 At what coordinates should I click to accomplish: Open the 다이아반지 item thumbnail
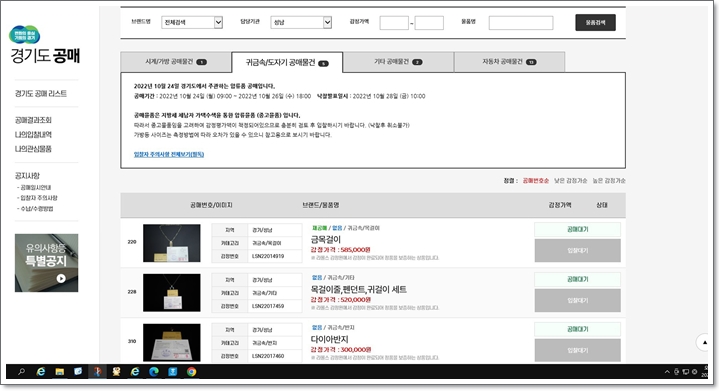(172, 342)
